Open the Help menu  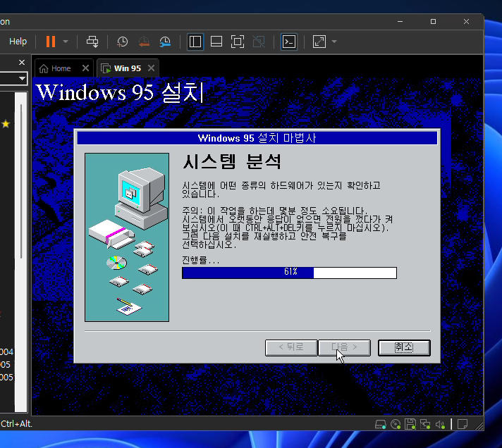(x=18, y=42)
